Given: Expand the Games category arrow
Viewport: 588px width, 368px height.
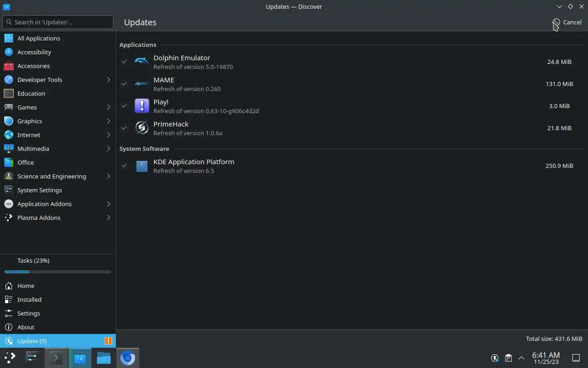Looking at the screenshot, I should [108, 107].
